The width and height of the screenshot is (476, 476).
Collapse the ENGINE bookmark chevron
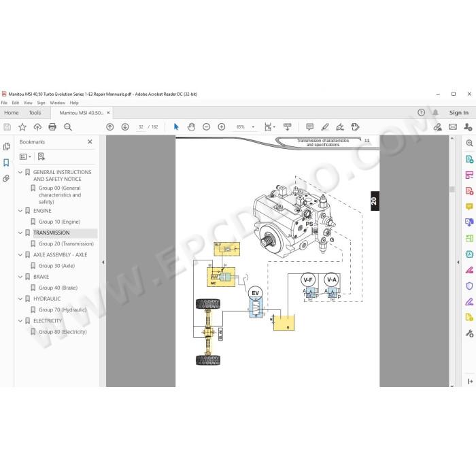[x=20, y=211]
